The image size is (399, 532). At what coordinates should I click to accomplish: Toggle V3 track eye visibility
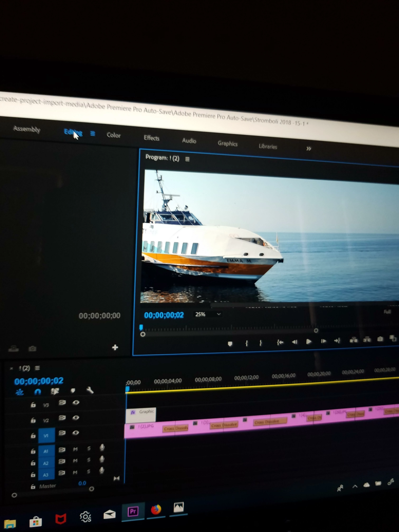pos(76,402)
